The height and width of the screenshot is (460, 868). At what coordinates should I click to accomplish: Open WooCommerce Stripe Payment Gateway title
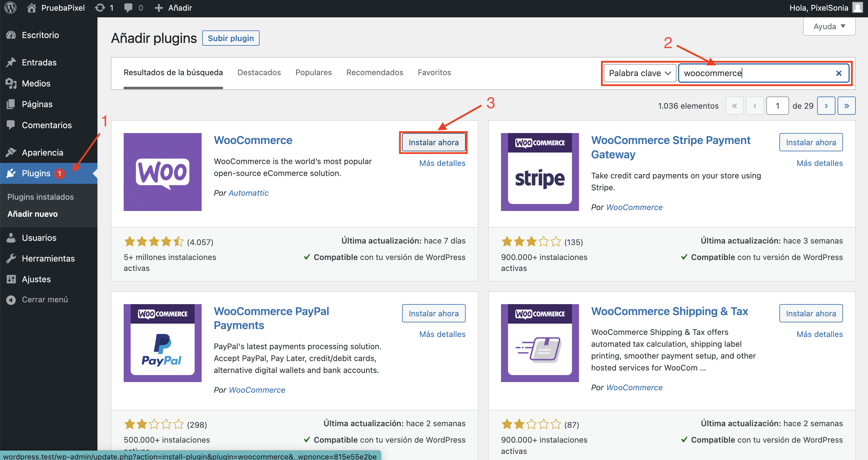click(x=671, y=147)
